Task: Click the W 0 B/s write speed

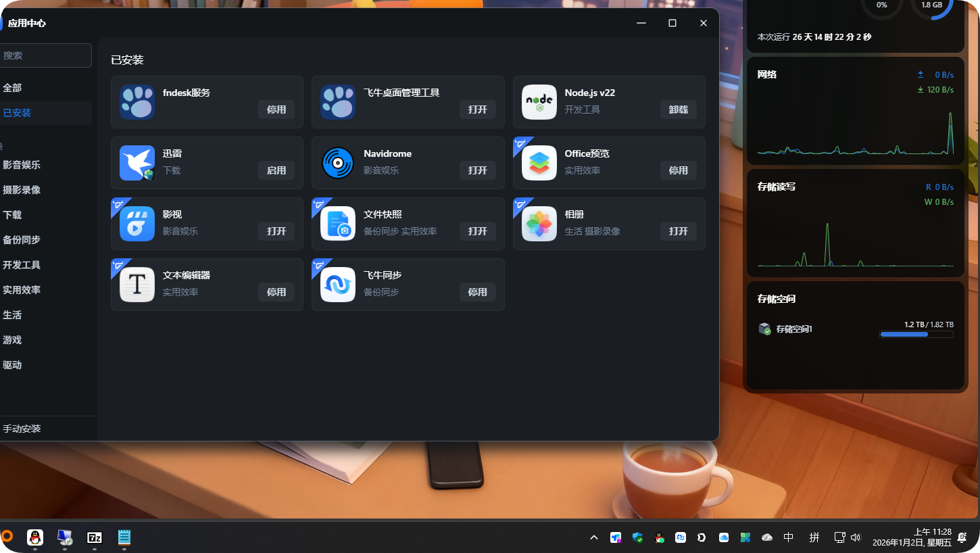Action: point(939,202)
